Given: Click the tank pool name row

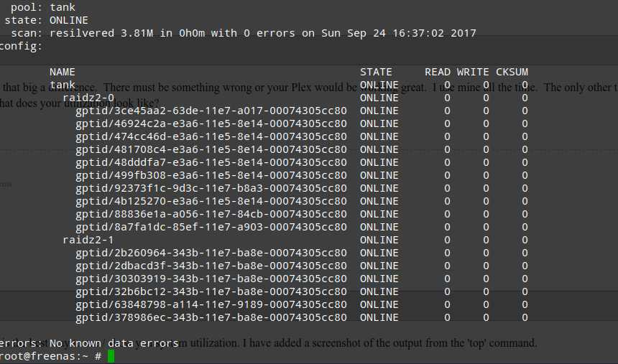Looking at the screenshot, I should tap(288, 85).
